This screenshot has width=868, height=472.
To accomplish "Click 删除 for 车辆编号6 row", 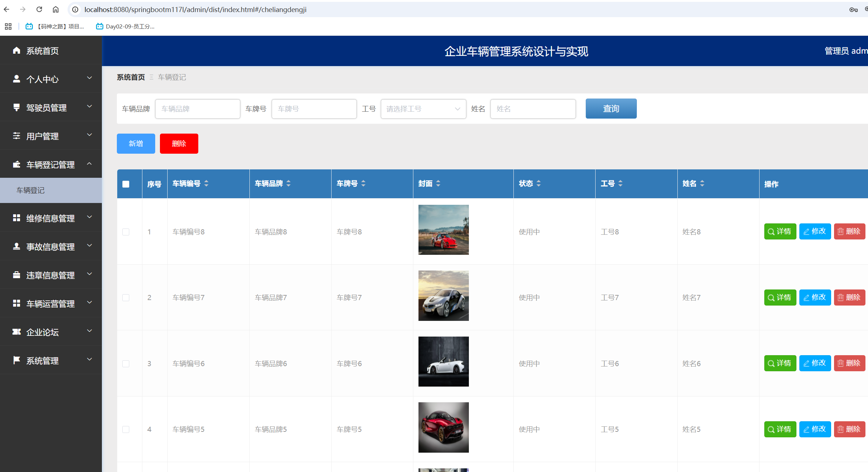I will (850, 363).
